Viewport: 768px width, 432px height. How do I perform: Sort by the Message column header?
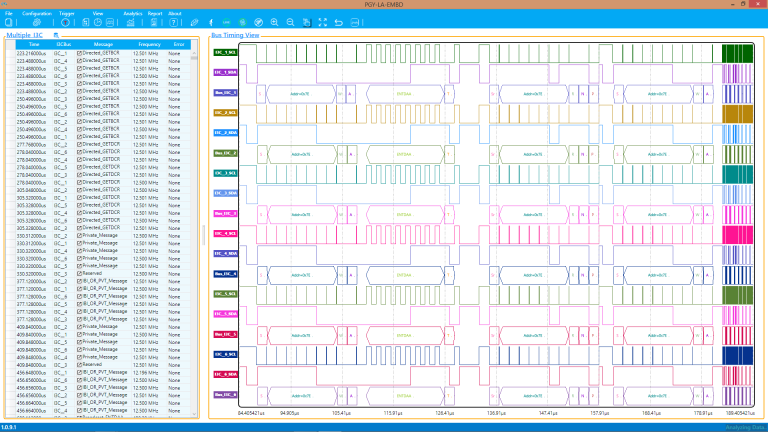point(103,44)
